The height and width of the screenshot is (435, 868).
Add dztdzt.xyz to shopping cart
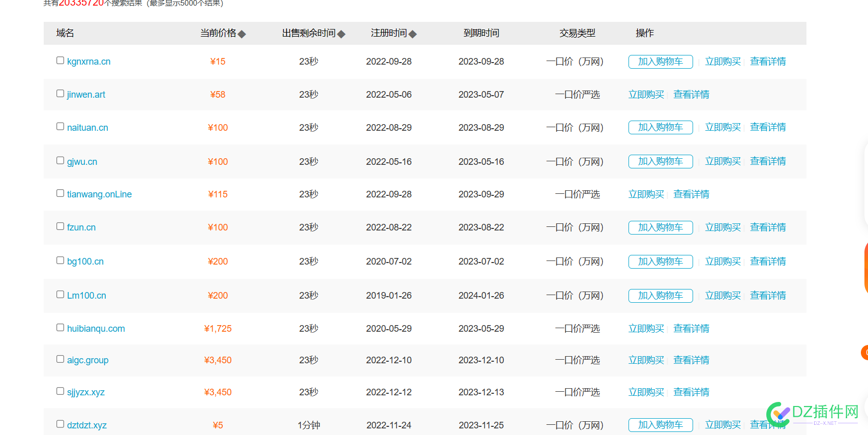[x=661, y=425]
